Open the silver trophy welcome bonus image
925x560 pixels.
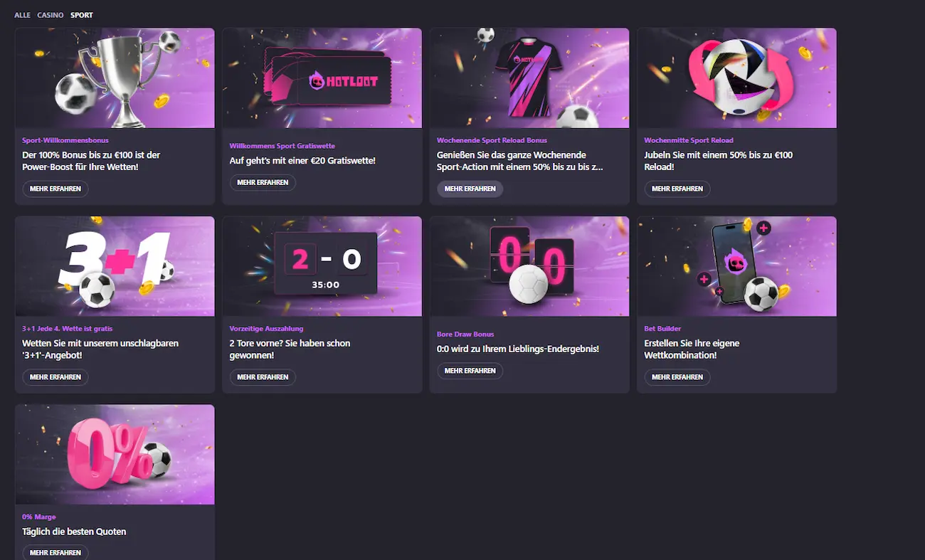[x=115, y=78]
